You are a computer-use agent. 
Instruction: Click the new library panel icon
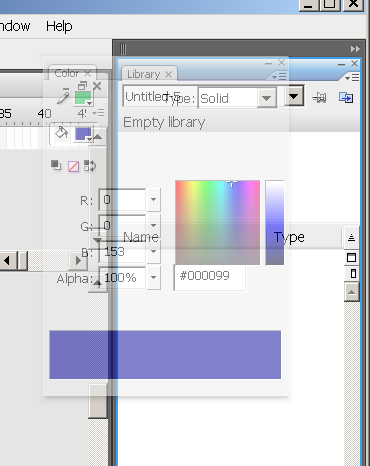tap(346, 98)
